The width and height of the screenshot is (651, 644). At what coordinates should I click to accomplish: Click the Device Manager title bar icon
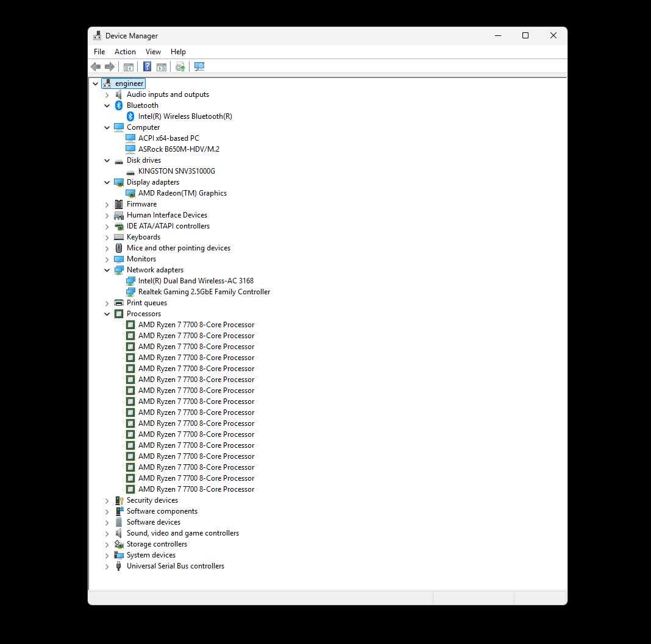tap(97, 36)
